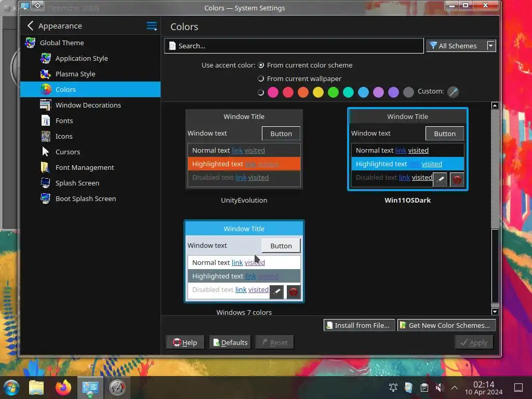Open the All Schemes filter dropdown

461,46
